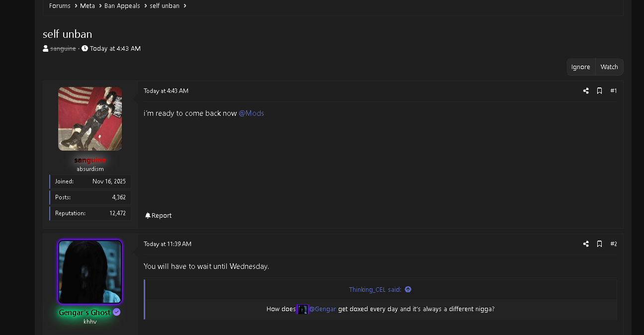Click the @Mods mention link
Screen dimensions: 644x335
pyautogui.click(x=251, y=113)
